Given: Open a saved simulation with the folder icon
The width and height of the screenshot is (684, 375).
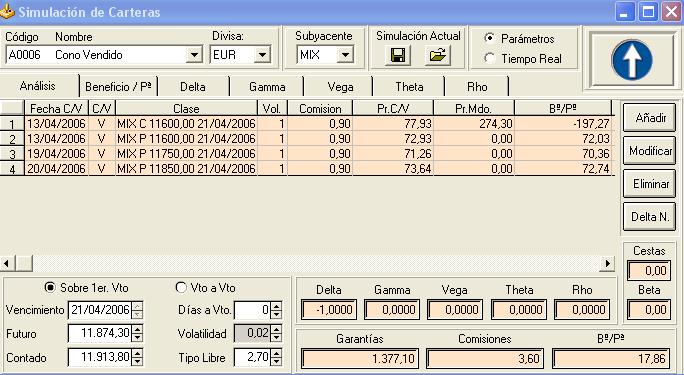Looking at the screenshot, I should 437,55.
